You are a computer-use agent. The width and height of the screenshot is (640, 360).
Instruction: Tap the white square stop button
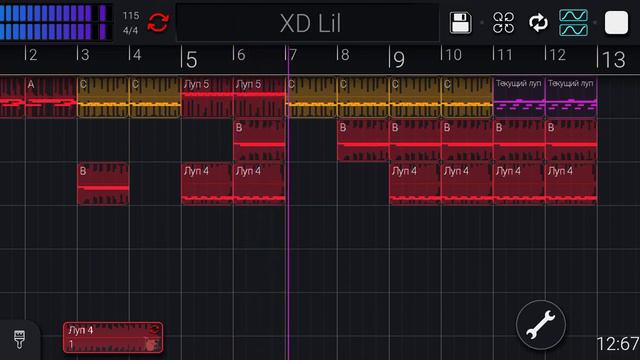pos(616,22)
